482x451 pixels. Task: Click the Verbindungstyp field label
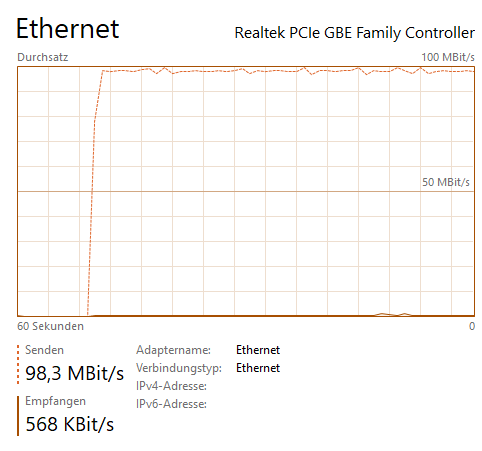(x=179, y=368)
